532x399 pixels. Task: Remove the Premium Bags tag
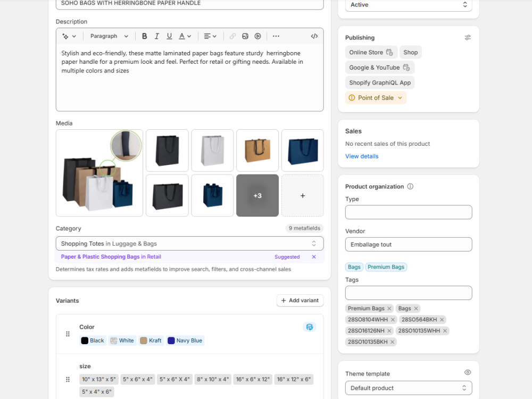[389, 309]
